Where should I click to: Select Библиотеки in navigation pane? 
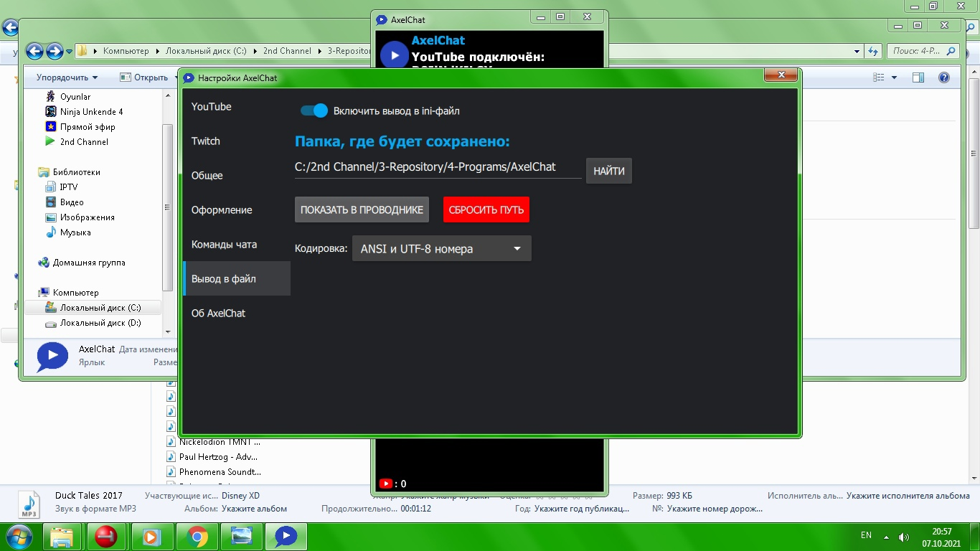pyautogui.click(x=70, y=172)
